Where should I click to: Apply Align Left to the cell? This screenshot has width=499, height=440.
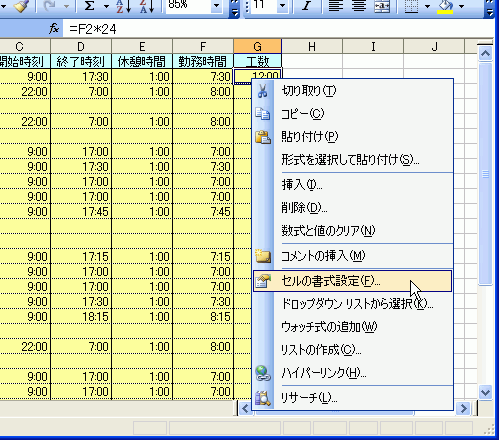pyautogui.click(x=336, y=6)
